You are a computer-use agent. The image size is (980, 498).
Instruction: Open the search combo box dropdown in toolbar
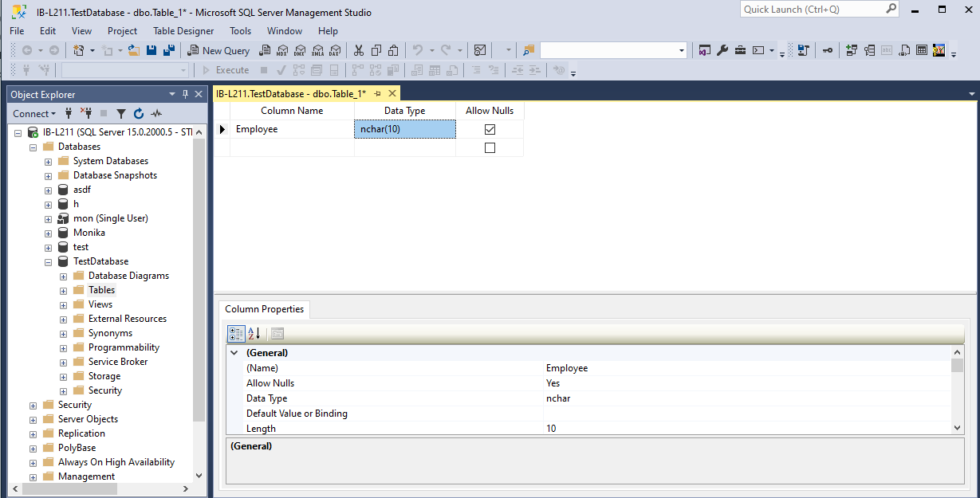tap(682, 50)
